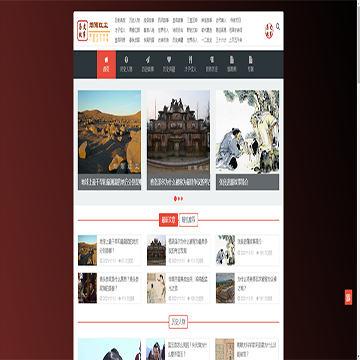Open the ink painting carousel slide
The width and height of the screenshot is (360, 360).
click(247, 132)
